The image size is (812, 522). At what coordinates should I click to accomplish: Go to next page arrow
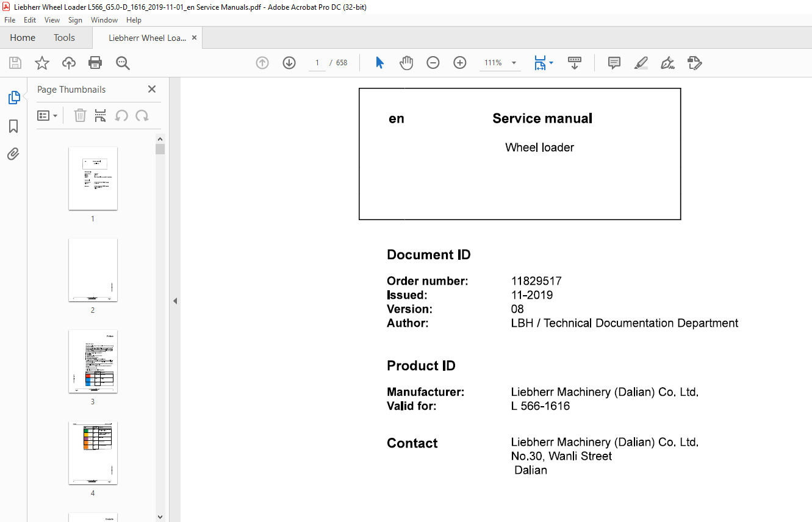point(289,63)
